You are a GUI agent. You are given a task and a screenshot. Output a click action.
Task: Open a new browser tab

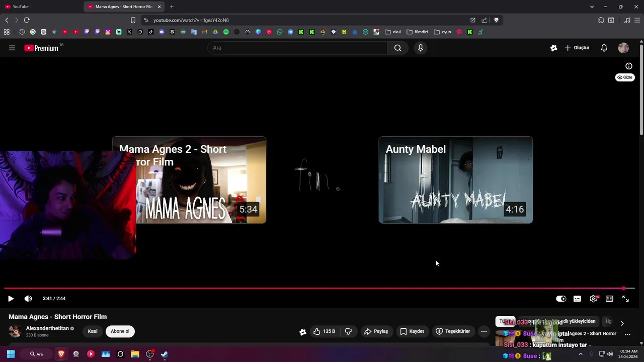tap(172, 7)
